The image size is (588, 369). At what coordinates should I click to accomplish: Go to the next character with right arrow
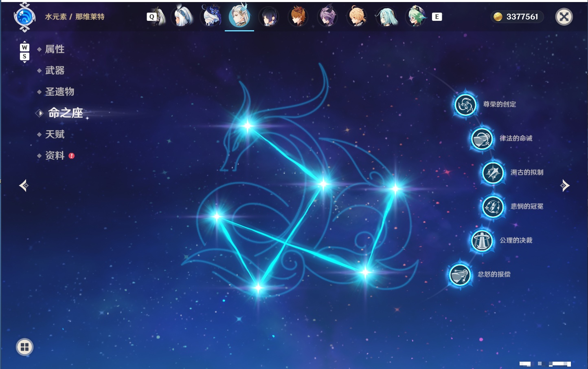click(565, 186)
